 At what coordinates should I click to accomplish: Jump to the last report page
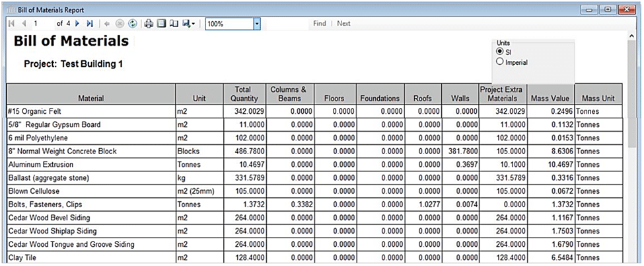pyautogui.click(x=90, y=23)
